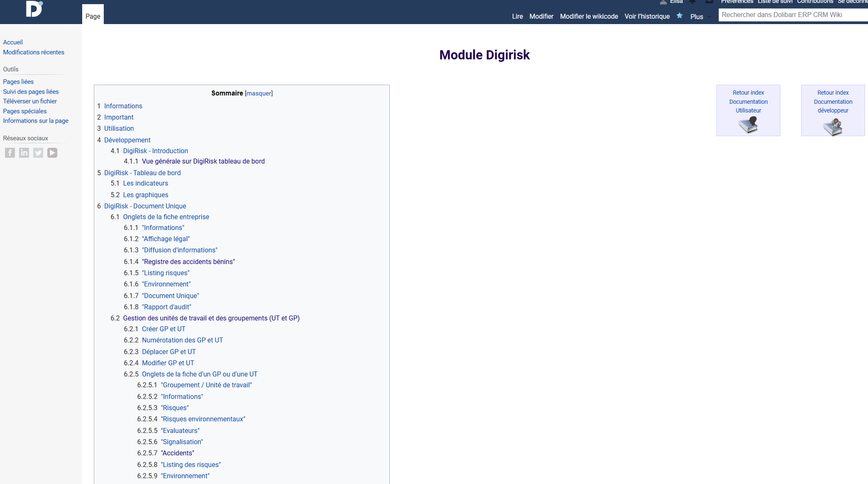The width and height of the screenshot is (868, 484).
Task: Jump to section 3 Utilisation
Action: tap(119, 128)
